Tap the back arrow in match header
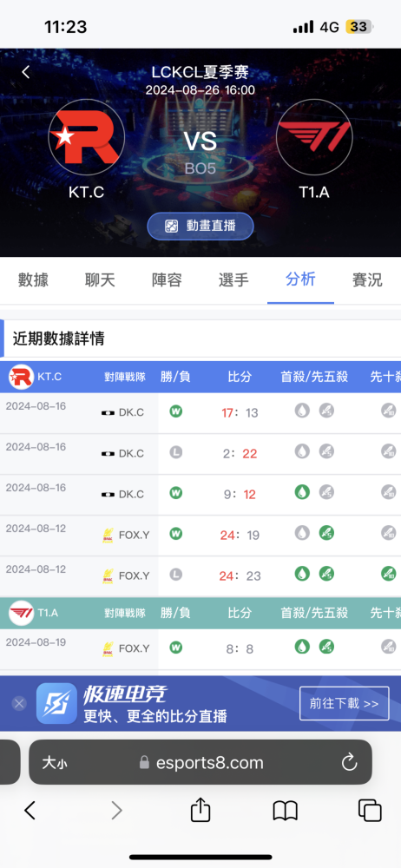 coord(25,72)
